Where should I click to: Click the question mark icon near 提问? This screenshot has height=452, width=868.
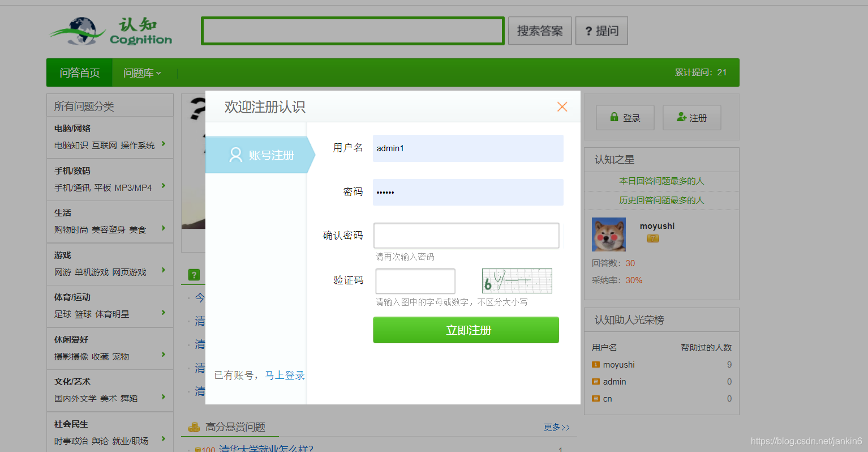tap(590, 31)
